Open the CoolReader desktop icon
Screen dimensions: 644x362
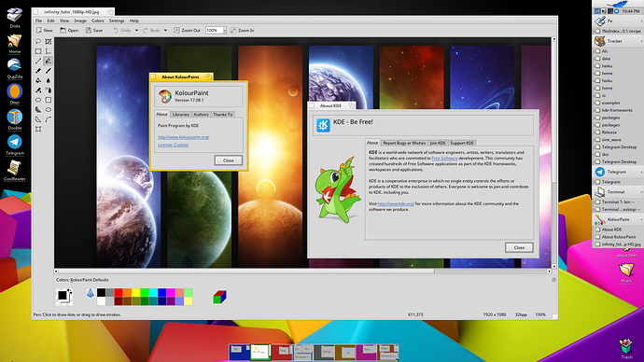pos(15,171)
